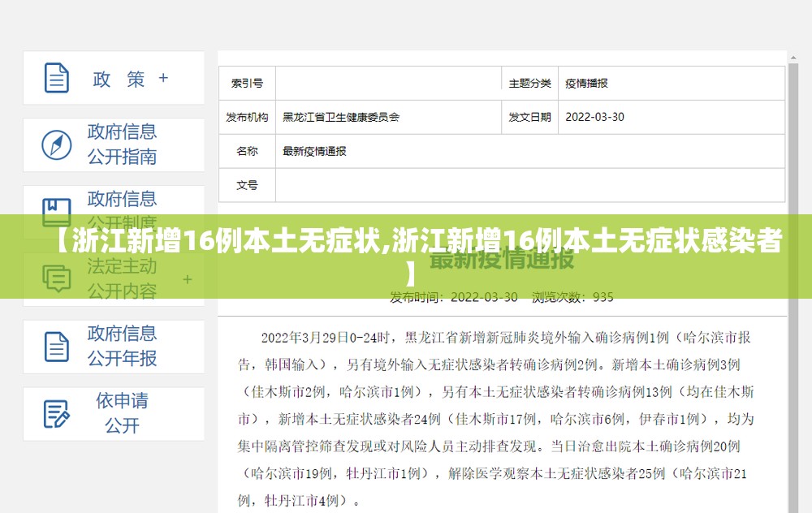Viewport: 812px width, 513px height.
Task: Click the page vertical scrollbar
Action: [793, 282]
